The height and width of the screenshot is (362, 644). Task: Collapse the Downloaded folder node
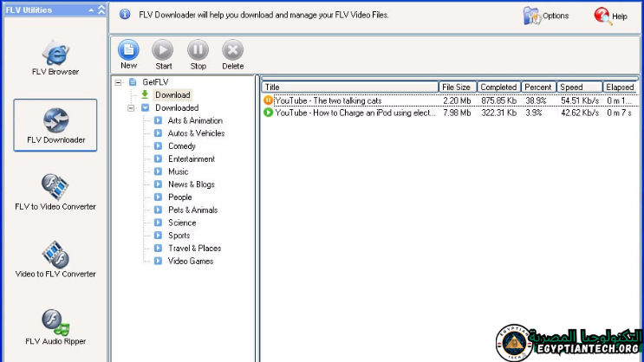point(131,108)
